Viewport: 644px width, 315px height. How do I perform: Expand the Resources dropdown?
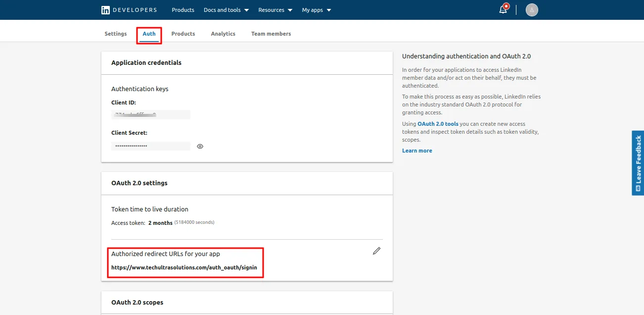pyautogui.click(x=276, y=10)
